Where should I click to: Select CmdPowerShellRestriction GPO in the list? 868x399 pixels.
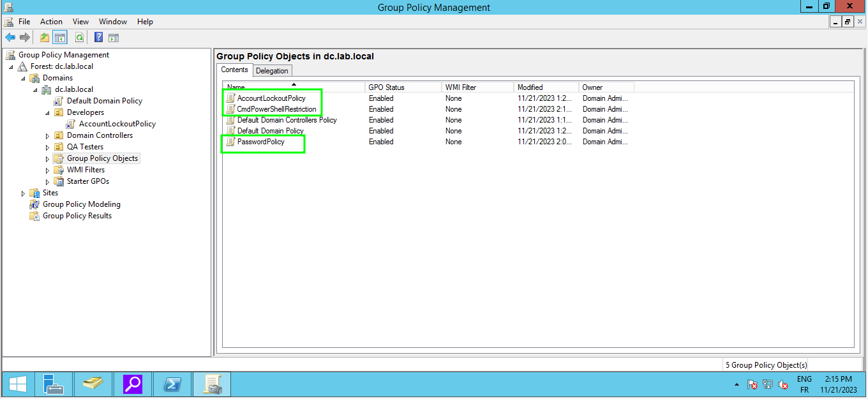[x=276, y=109]
